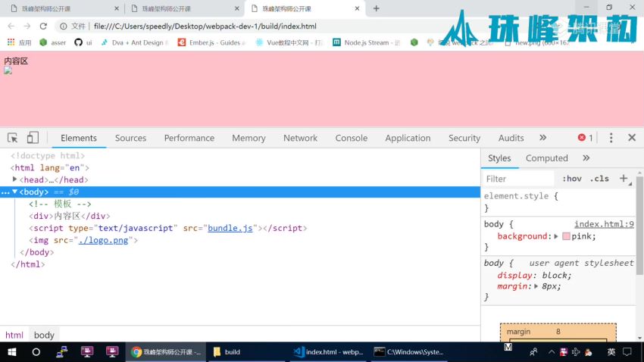This screenshot has height=362, width=644.
Task: Select the Elements tab
Action: (x=79, y=138)
